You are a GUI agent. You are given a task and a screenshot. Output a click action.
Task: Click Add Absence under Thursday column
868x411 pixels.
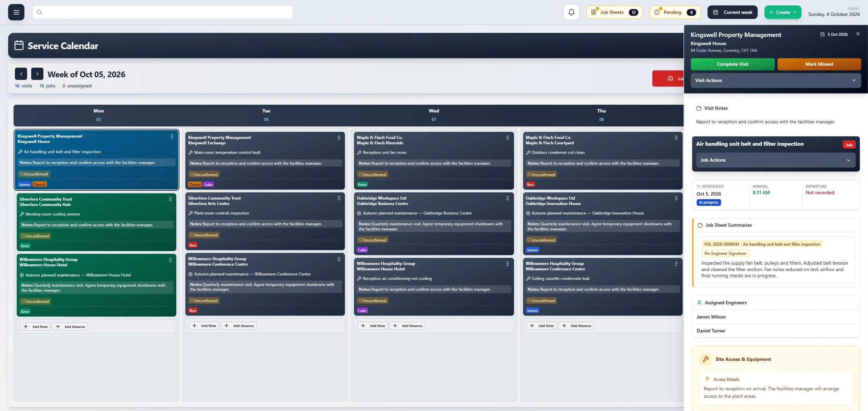[576, 326]
